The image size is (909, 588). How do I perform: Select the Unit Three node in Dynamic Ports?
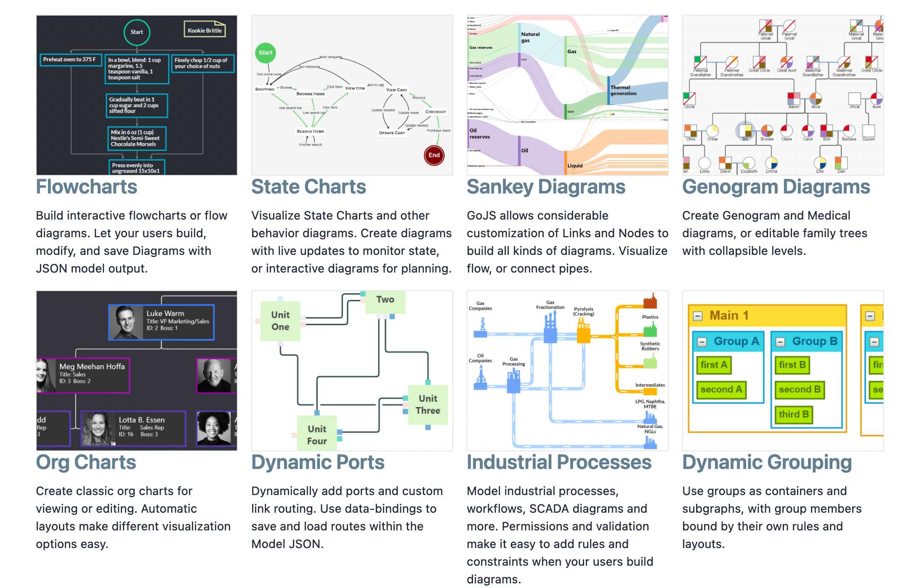(428, 404)
